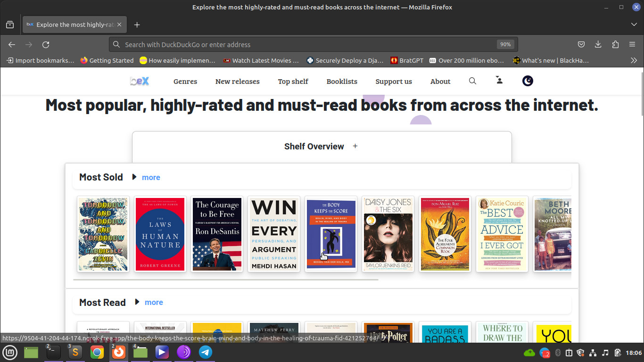Expand the Shelf Overview plus sign
Viewport: 644px width, 362px height.
(355, 146)
